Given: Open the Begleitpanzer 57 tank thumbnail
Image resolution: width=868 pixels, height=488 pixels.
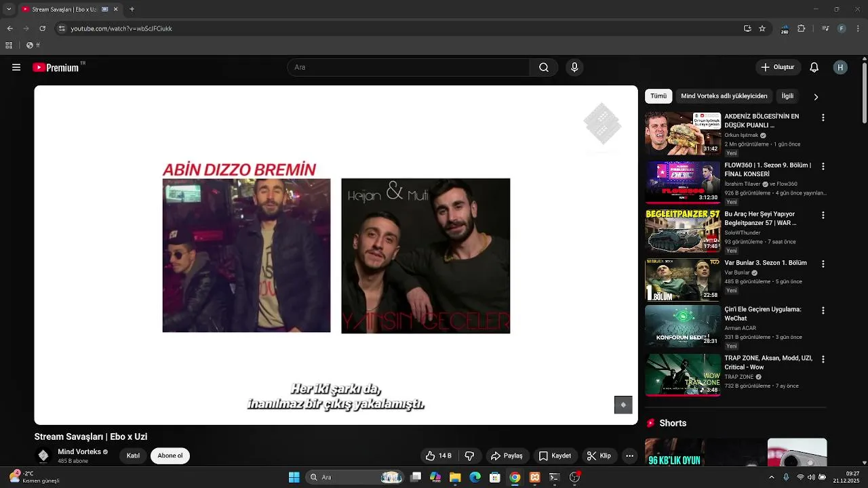Looking at the screenshot, I should point(683,231).
